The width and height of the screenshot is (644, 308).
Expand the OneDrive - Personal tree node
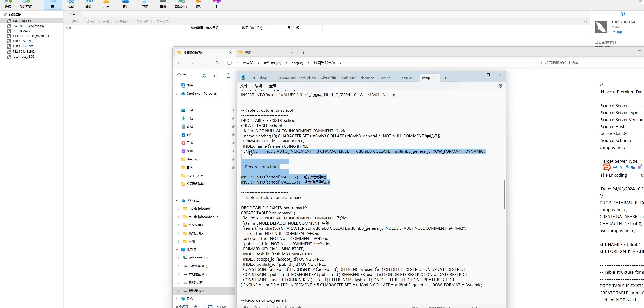[177, 94]
